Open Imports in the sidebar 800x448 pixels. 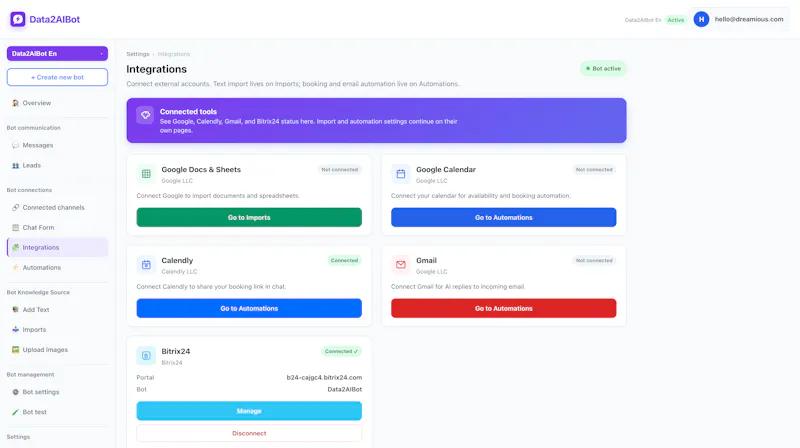(57, 330)
